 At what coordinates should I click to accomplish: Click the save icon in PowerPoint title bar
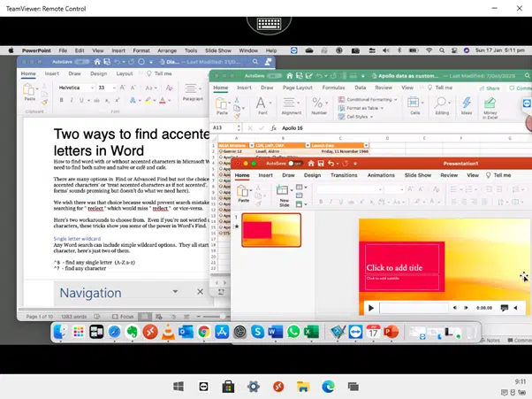pos(321,164)
